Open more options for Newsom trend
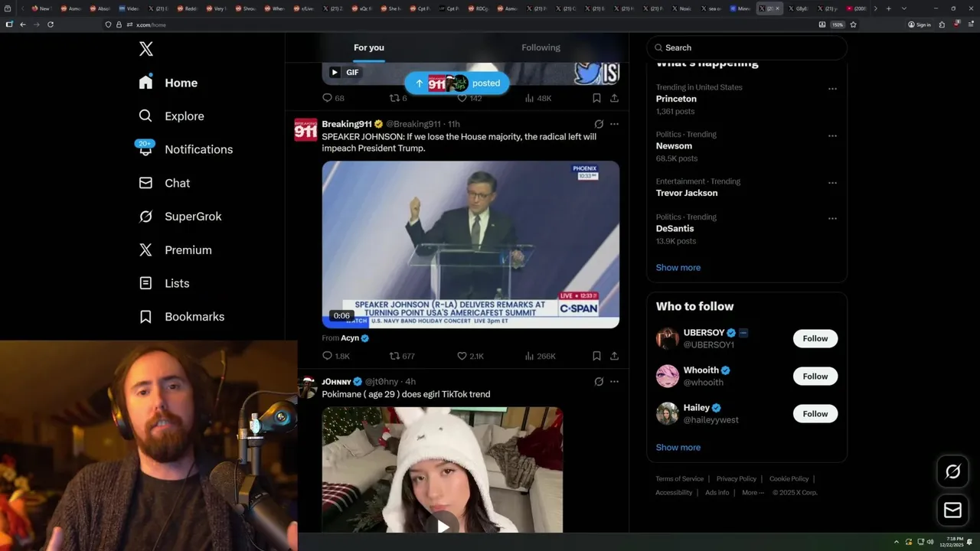Image resolution: width=980 pixels, height=551 pixels. coord(832,136)
